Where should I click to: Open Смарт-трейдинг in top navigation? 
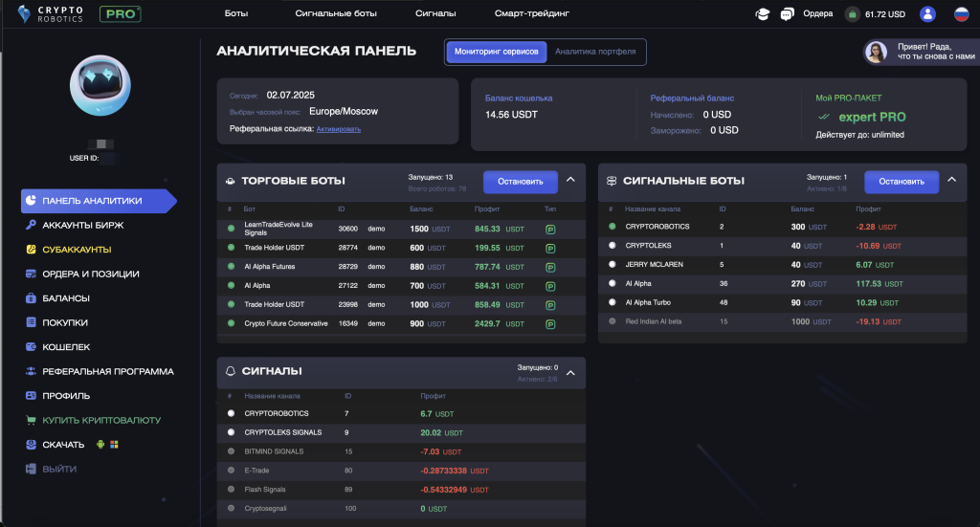point(532,13)
